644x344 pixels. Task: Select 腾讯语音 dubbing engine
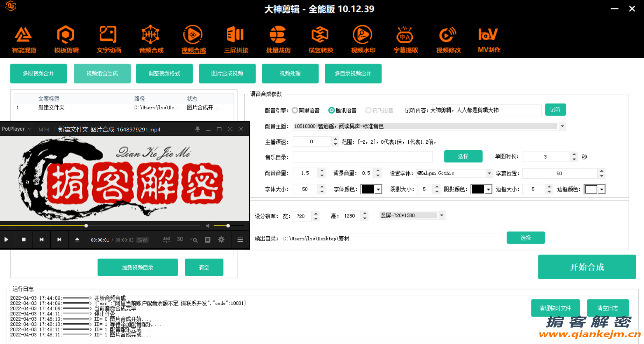click(343, 110)
